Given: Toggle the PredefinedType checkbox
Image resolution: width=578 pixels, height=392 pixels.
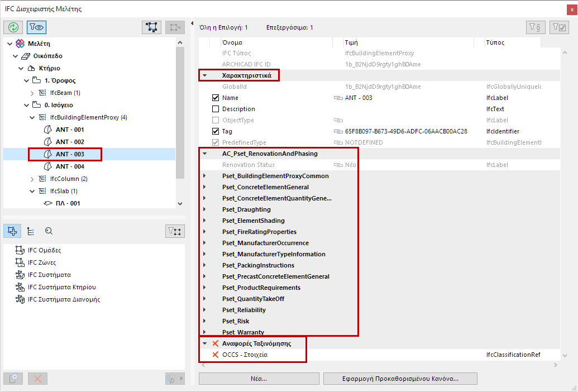Looking at the screenshot, I should click(216, 142).
